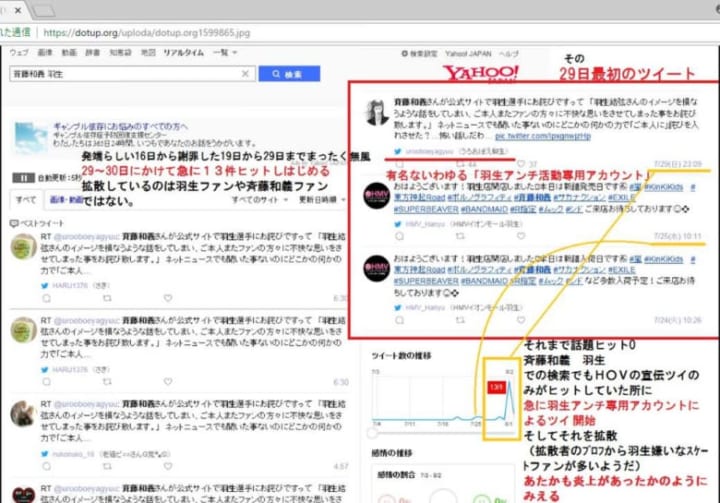Open the 更新日時順 sort dropdown
Viewport: 720px width, 503px height.
click(x=323, y=200)
